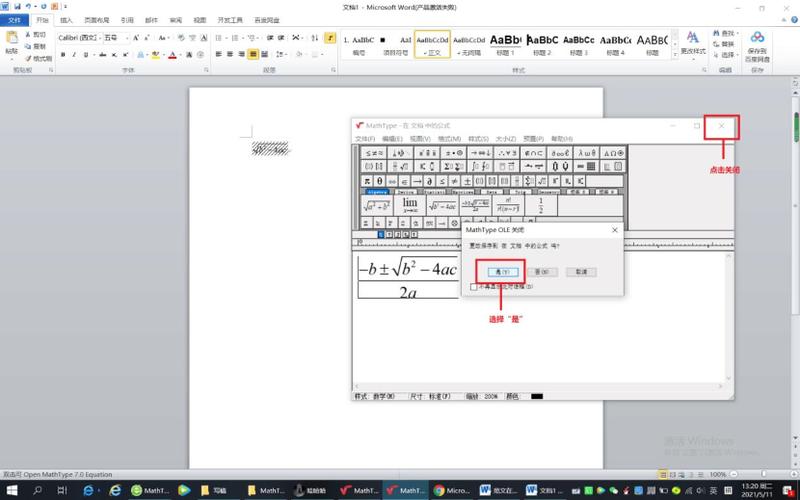The width and height of the screenshot is (800, 500).
Task: Click Cancel (取消) in MathType OLE dialog
Action: (x=581, y=272)
